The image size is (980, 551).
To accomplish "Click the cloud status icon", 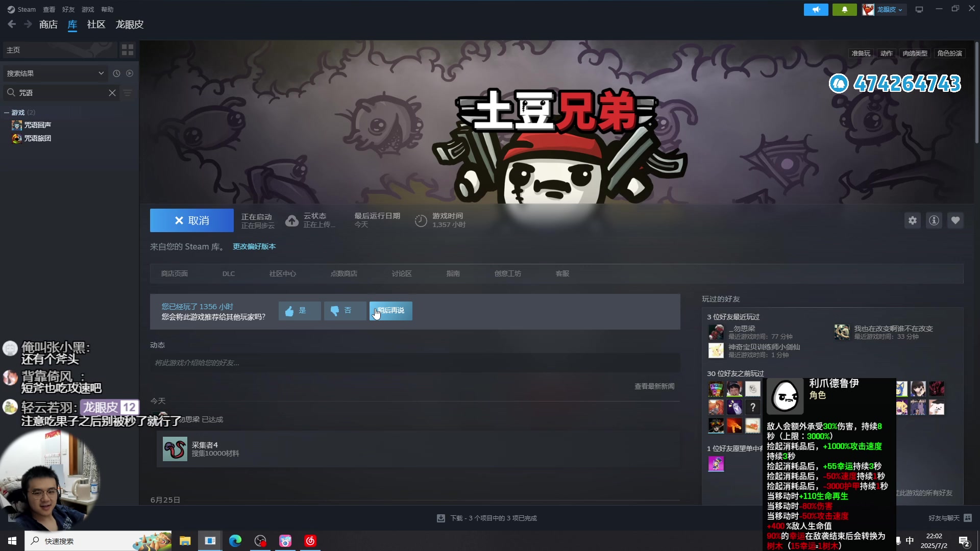I will pos(292,220).
